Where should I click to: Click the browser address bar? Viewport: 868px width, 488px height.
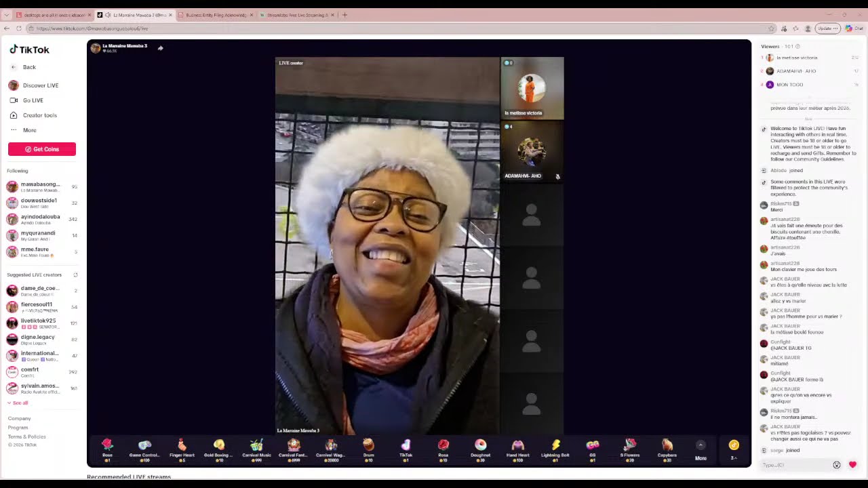(x=400, y=28)
